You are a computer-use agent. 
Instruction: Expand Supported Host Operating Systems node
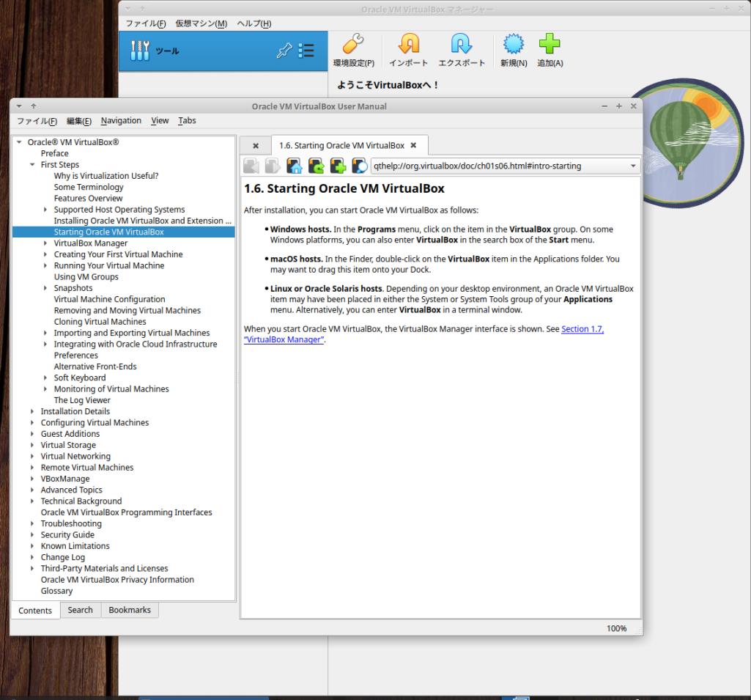(45, 210)
